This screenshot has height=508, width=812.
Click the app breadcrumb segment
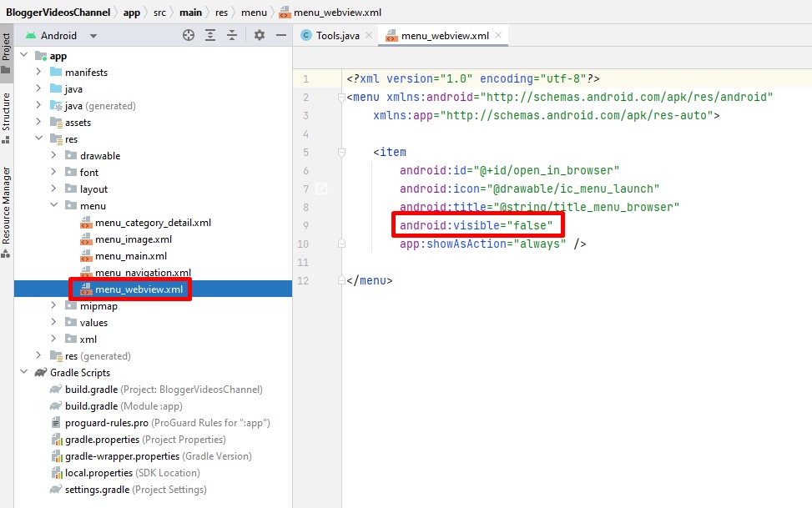tap(132, 12)
